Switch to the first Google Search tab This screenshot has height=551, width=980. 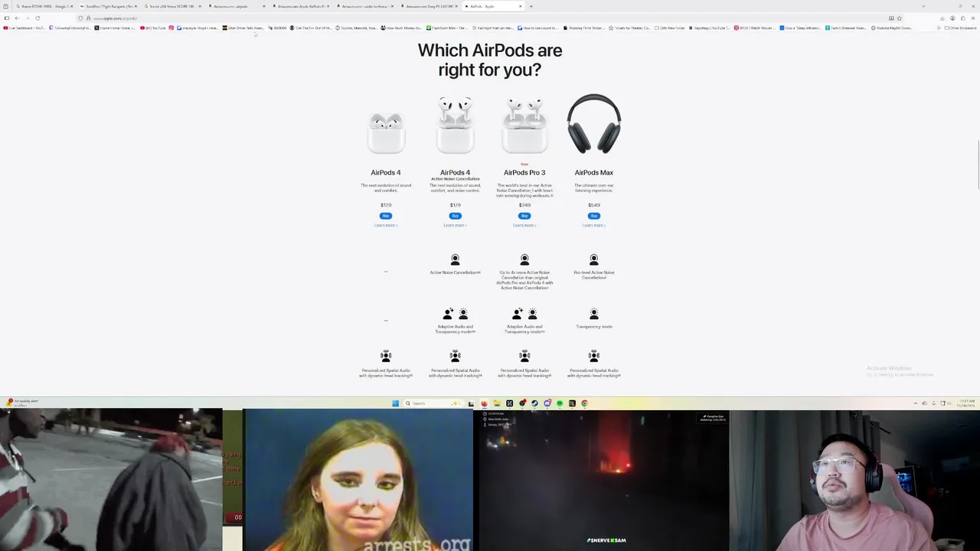point(43,6)
